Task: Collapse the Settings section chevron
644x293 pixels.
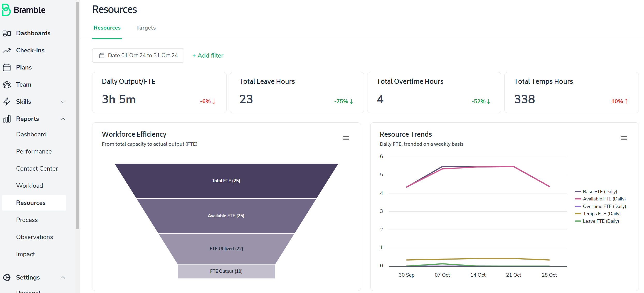Action: click(x=63, y=277)
